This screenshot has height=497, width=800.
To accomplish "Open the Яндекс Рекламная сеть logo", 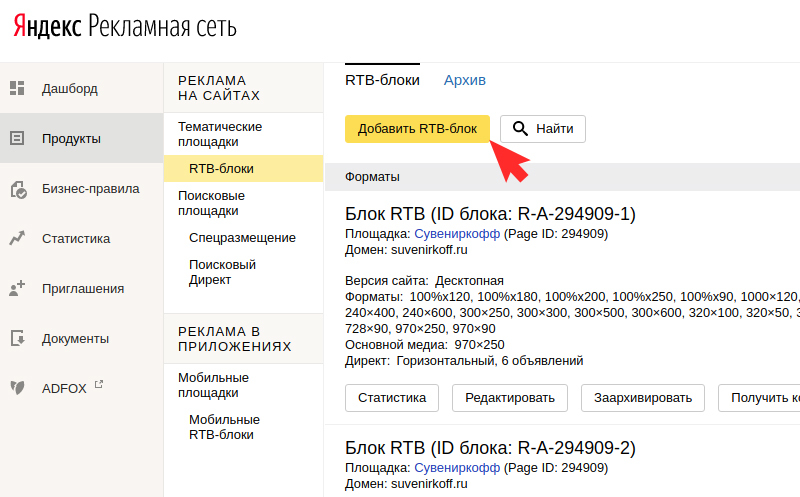I will (x=125, y=27).
